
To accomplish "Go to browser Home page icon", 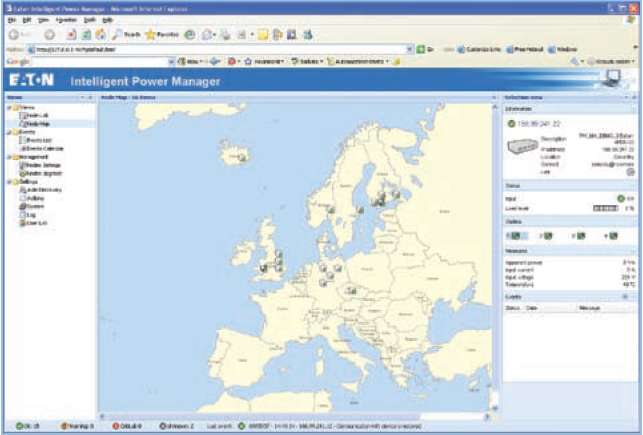I will pos(100,35).
